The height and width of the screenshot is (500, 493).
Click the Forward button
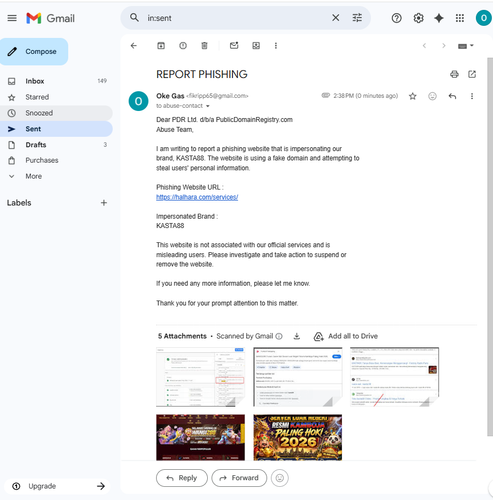click(239, 478)
